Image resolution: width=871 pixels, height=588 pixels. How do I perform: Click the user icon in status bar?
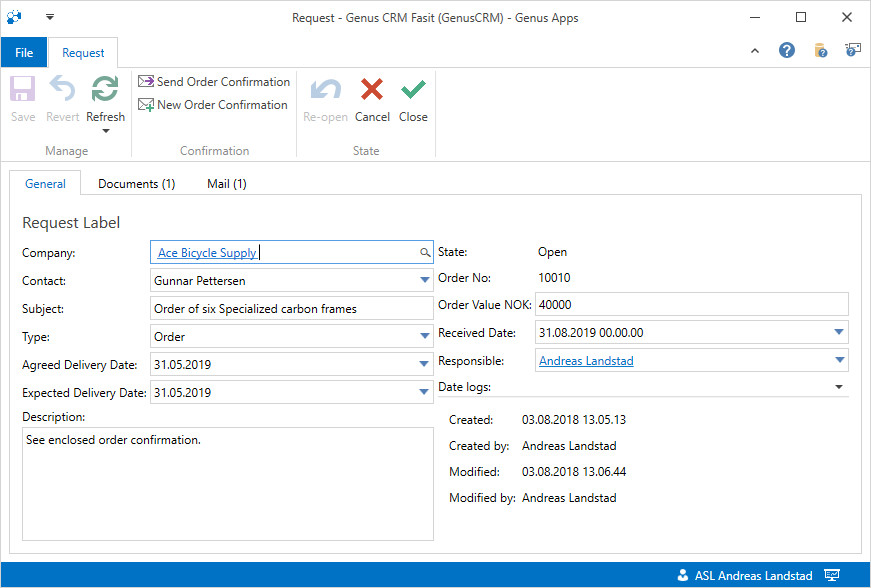click(683, 575)
